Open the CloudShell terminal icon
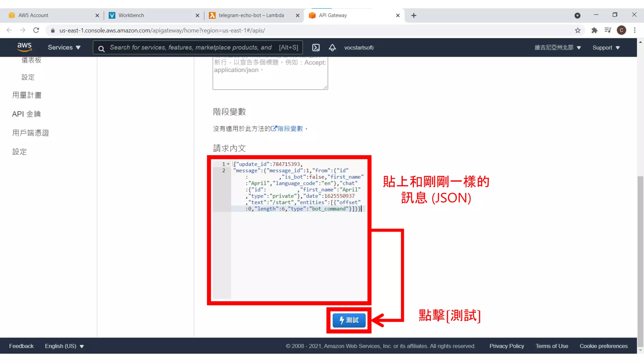644x362 pixels. 316,47
